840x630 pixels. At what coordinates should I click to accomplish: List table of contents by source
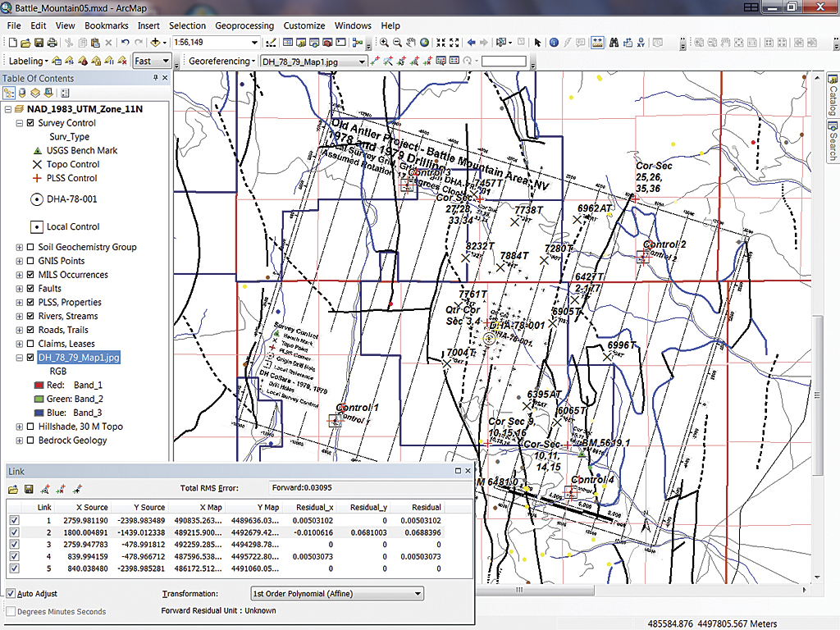pos(22,94)
